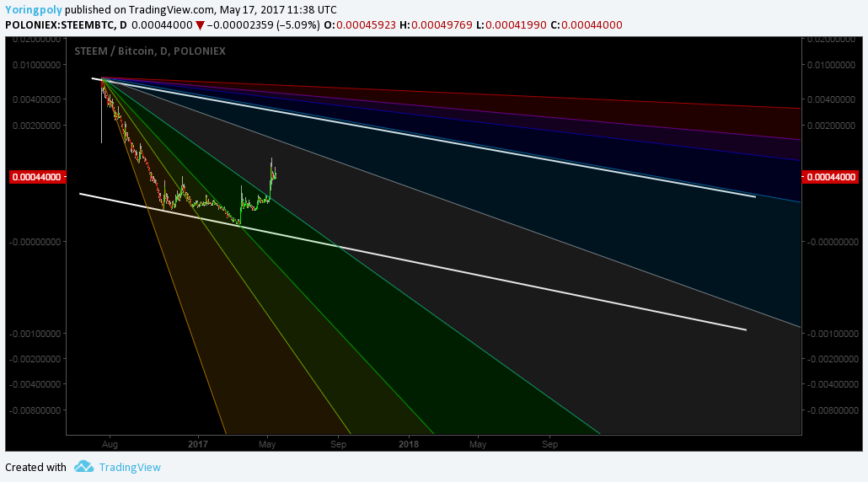The width and height of the screenshot is (868, 482).
Task: Open the Yoringpoly author profile link
Action: (33, 10)
